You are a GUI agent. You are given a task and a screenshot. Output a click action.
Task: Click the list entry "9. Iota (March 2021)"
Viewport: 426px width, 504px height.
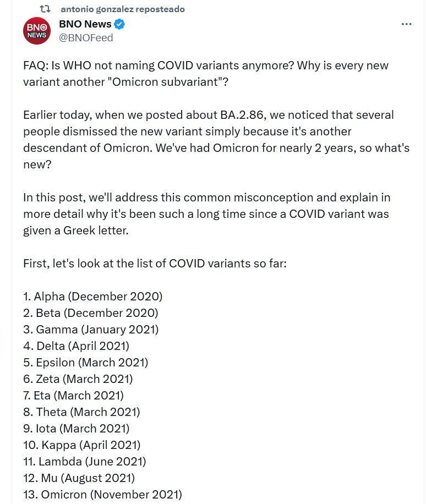76,428
